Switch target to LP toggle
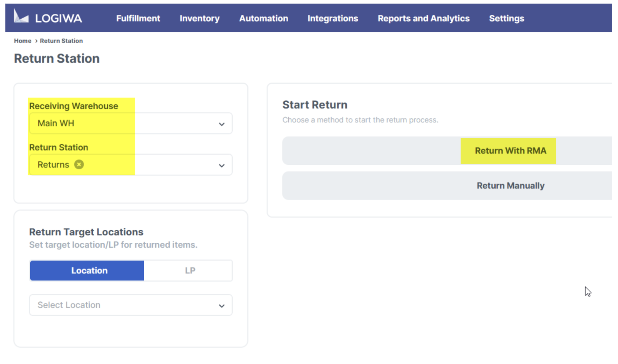 coord(190,271)
